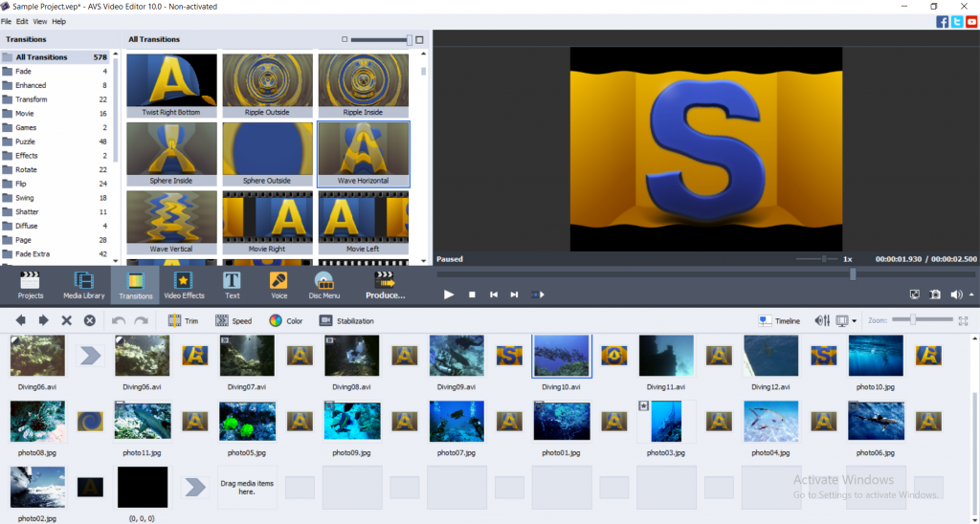The image size is (980, 524).
Task: Click the Trim tool in the toolbar
Action: click(183, 321)
